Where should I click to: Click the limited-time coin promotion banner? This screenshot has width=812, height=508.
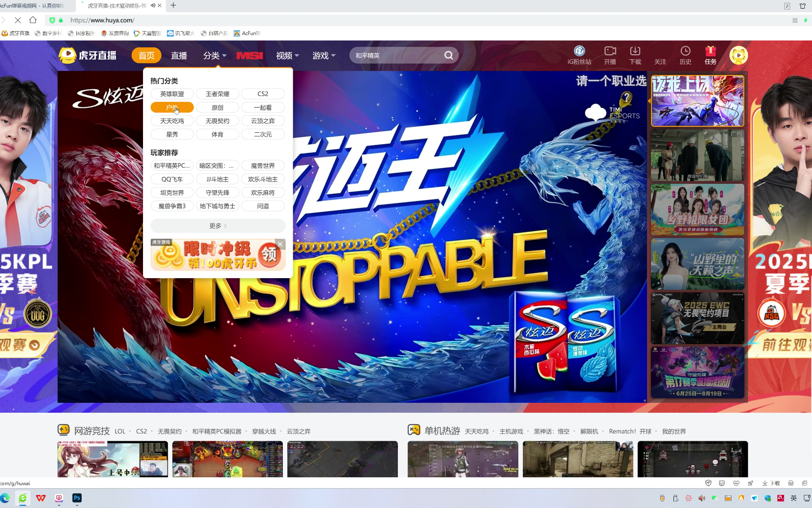(218, 255)
